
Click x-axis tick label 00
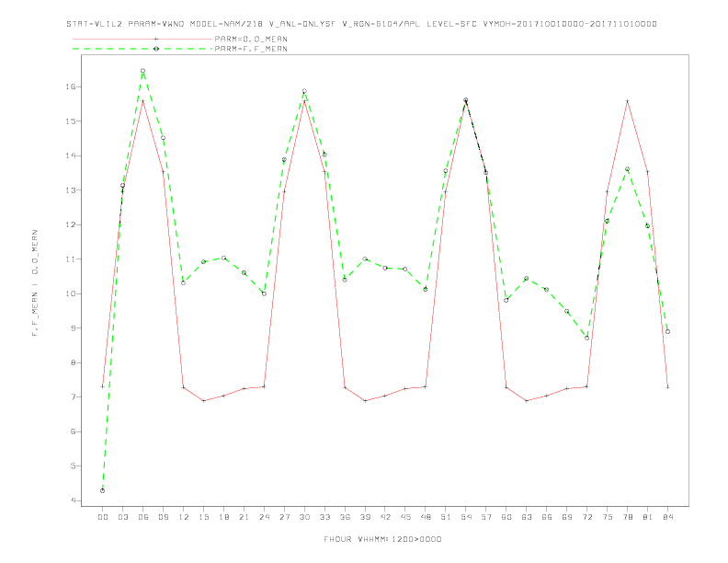tap(103, 517)
